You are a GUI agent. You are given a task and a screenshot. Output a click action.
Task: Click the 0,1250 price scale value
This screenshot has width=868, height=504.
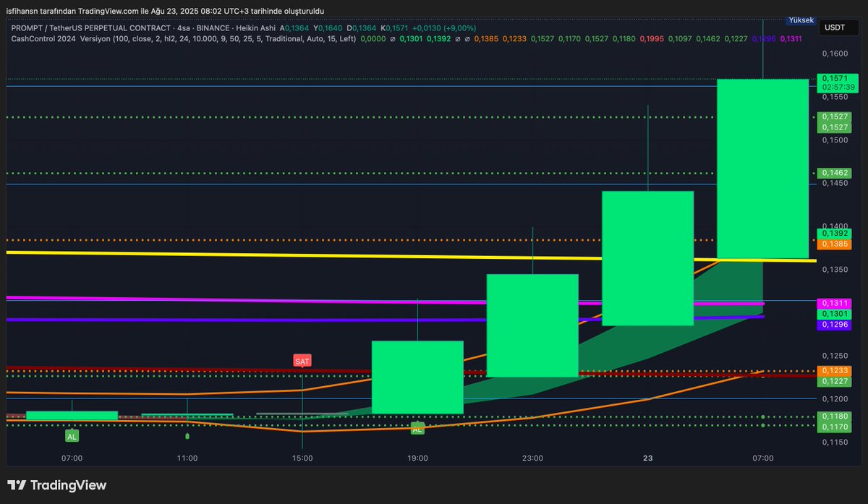tap(834, 356)
